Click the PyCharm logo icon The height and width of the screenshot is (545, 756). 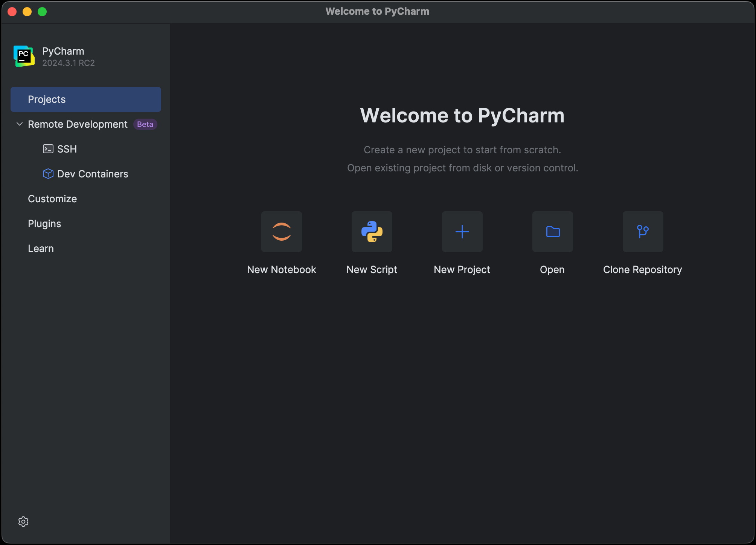pyautogui.click(x=24, y=56)
